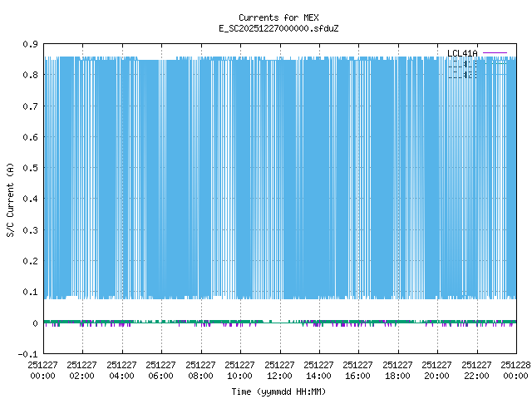Click the 0.7 y-axis tick label
Screen dimensions: 532x399
coord(28,106)
